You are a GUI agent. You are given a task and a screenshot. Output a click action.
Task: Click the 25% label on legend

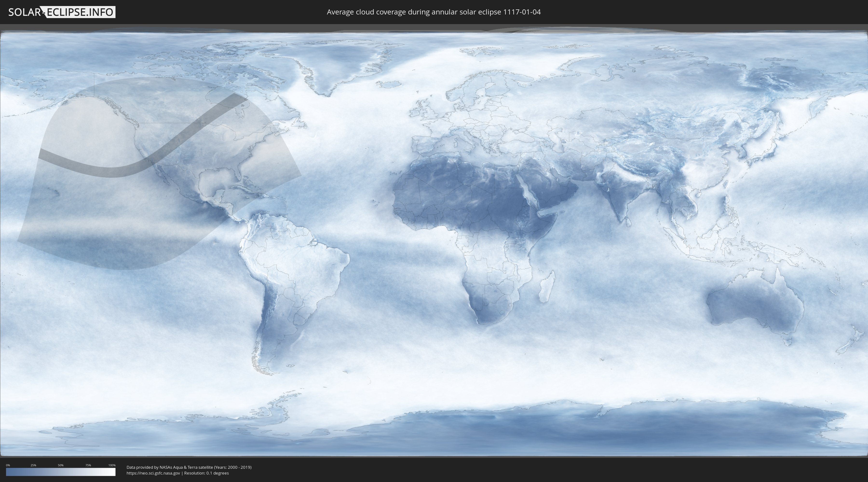[x=33, y=465]
